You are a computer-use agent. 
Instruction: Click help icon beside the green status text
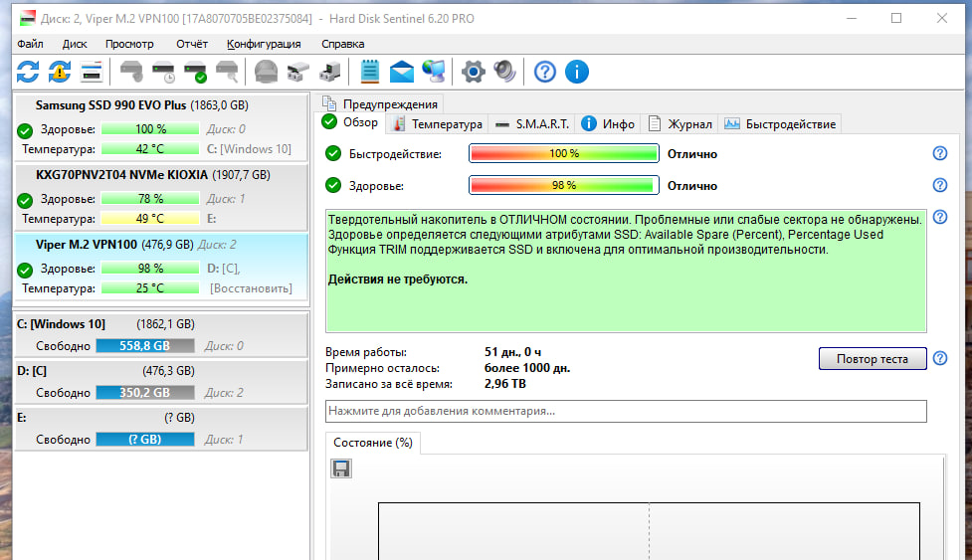(940, 217)
